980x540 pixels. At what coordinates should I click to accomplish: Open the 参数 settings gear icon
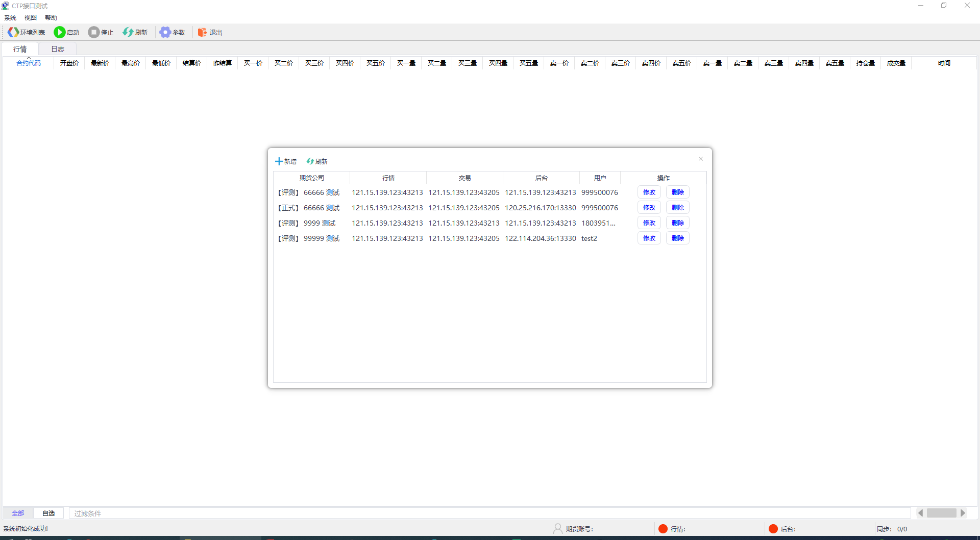165,32
